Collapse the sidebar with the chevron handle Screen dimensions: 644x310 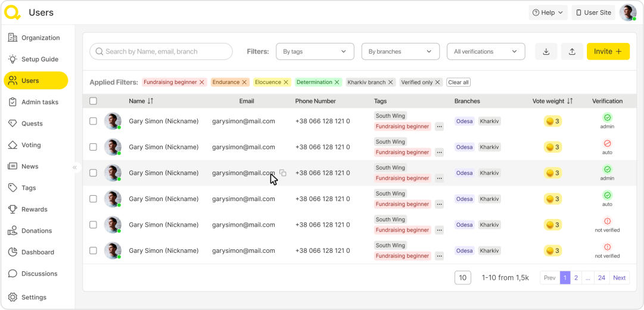74,168
